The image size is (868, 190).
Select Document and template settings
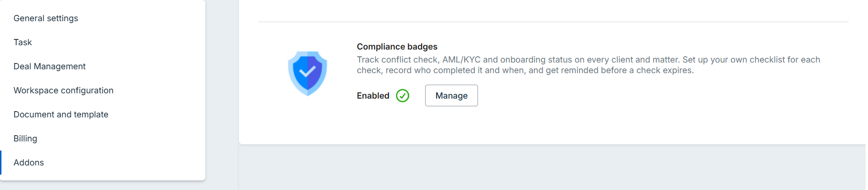(x=61, y=114)
